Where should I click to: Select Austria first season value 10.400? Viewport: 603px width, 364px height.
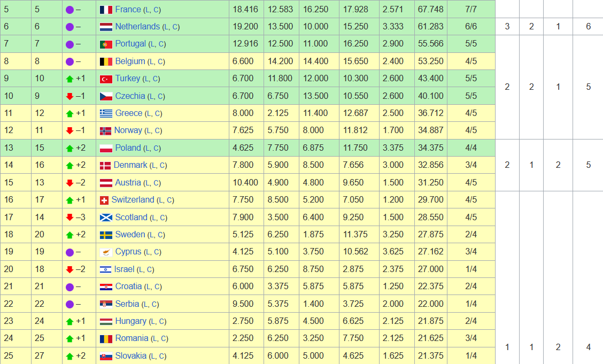(245, 182)
